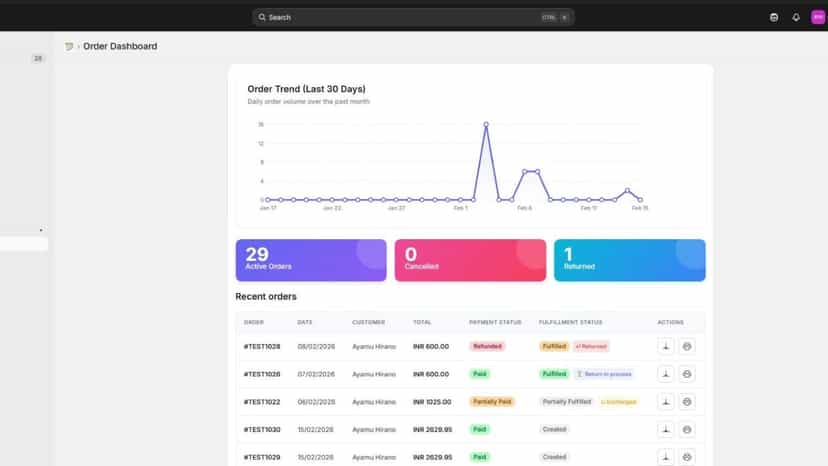This screenshot has width=828, height=466.
Task: Open the notifications bell
Action: 796,17
